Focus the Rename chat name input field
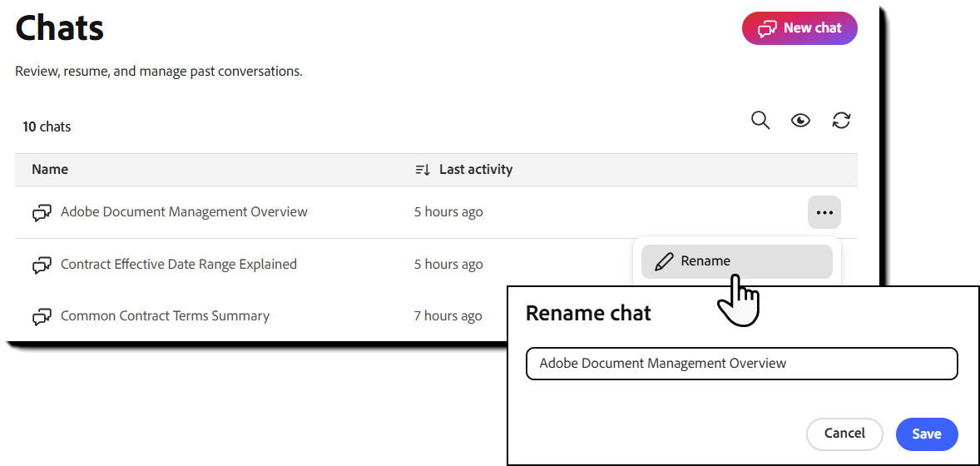 click(x=742, y=364)
